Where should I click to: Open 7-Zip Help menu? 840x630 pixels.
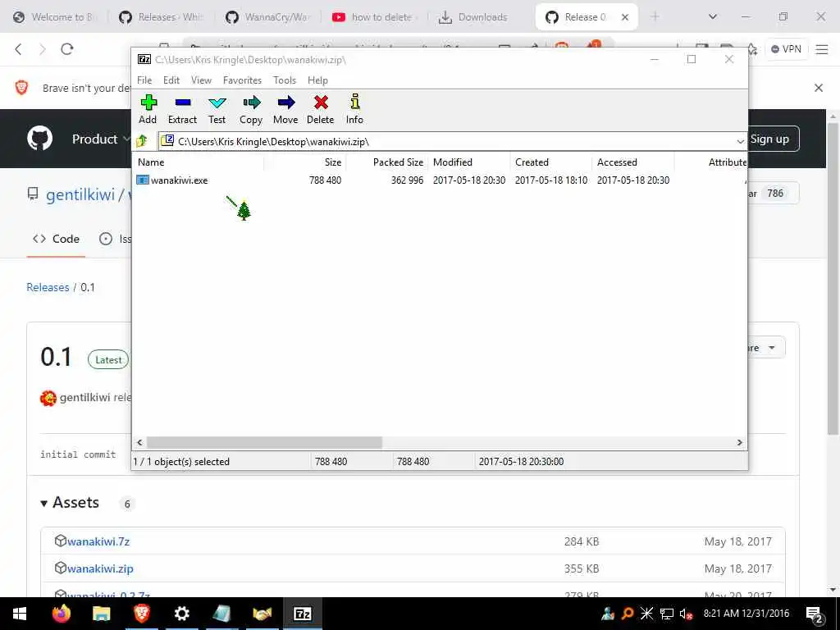coord(317,80)
